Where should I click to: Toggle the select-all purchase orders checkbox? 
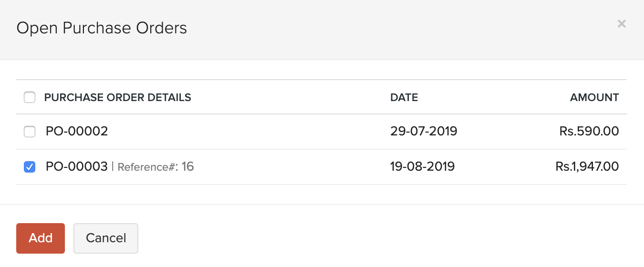point(30,98)
